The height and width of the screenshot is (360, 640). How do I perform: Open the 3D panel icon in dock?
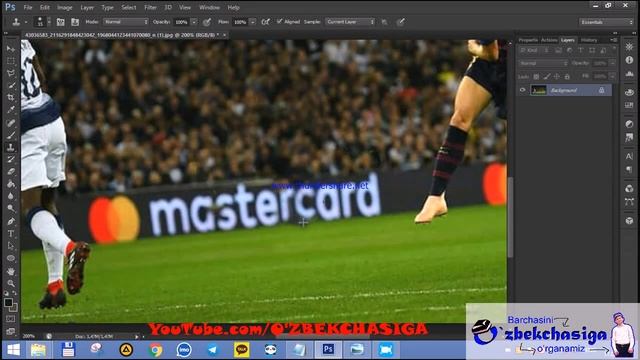tap(629, 221)
